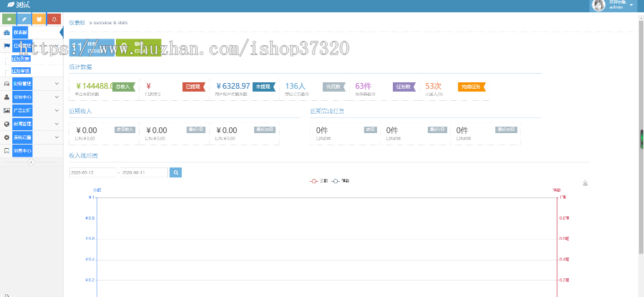Click the magnifier search button by dates
Image resolution: width=644 pixels, height=297 pixels.
(176, 172)
